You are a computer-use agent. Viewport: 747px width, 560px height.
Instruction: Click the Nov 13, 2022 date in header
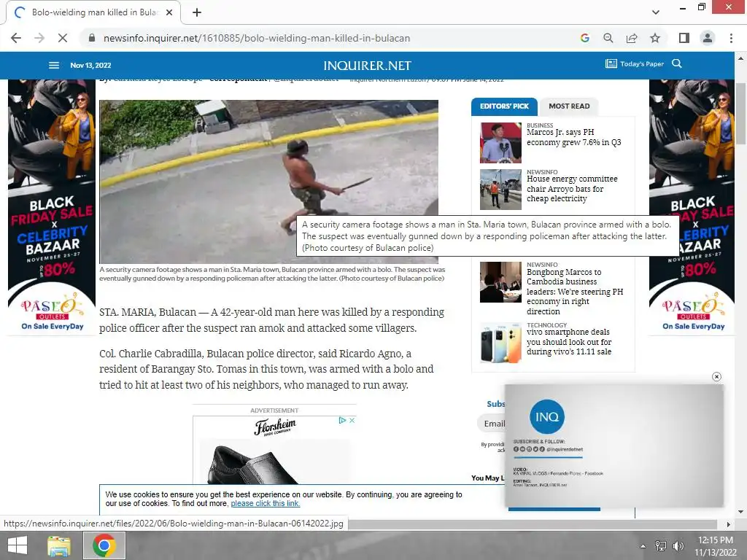[x=90, y=65]
